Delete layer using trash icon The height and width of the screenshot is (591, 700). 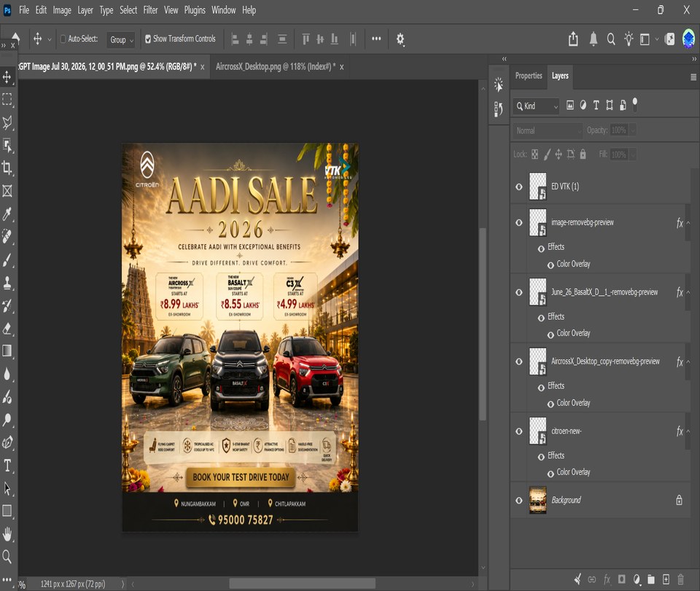pos(680,579)
